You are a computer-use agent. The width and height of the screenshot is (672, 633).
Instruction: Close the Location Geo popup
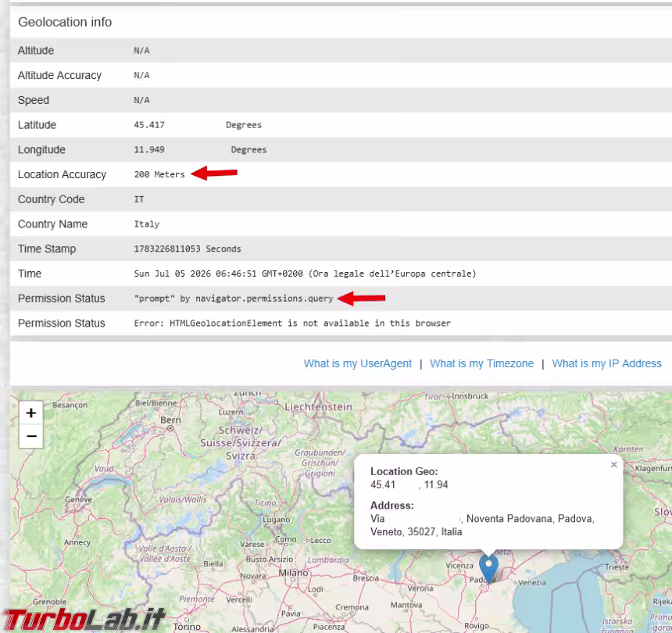(613, 464)
